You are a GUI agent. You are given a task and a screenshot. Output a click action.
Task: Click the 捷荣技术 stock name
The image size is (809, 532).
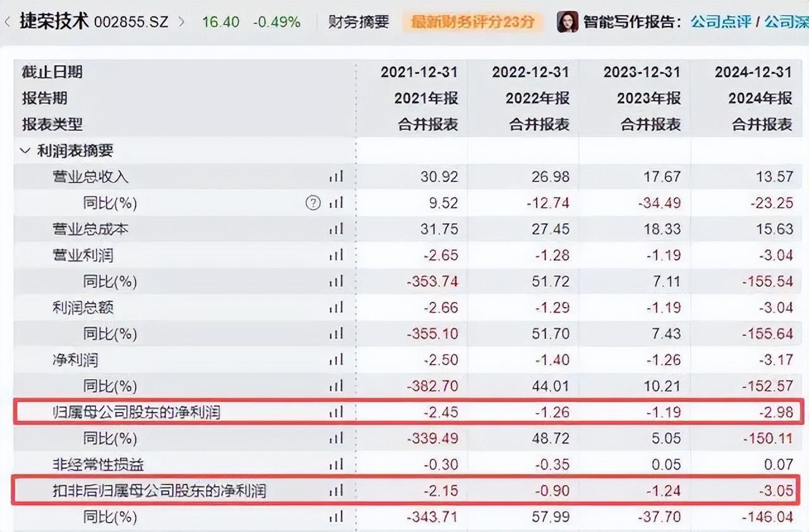(x=54, y=22)
